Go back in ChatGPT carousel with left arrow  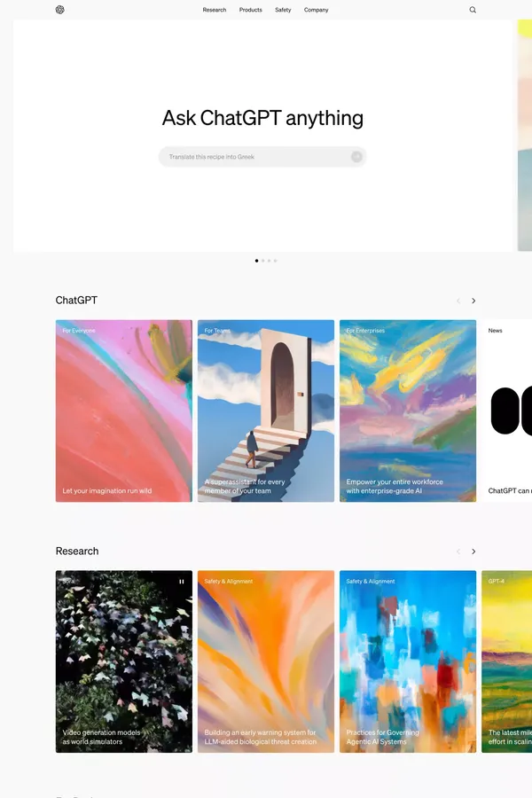(x=458, y=301)
